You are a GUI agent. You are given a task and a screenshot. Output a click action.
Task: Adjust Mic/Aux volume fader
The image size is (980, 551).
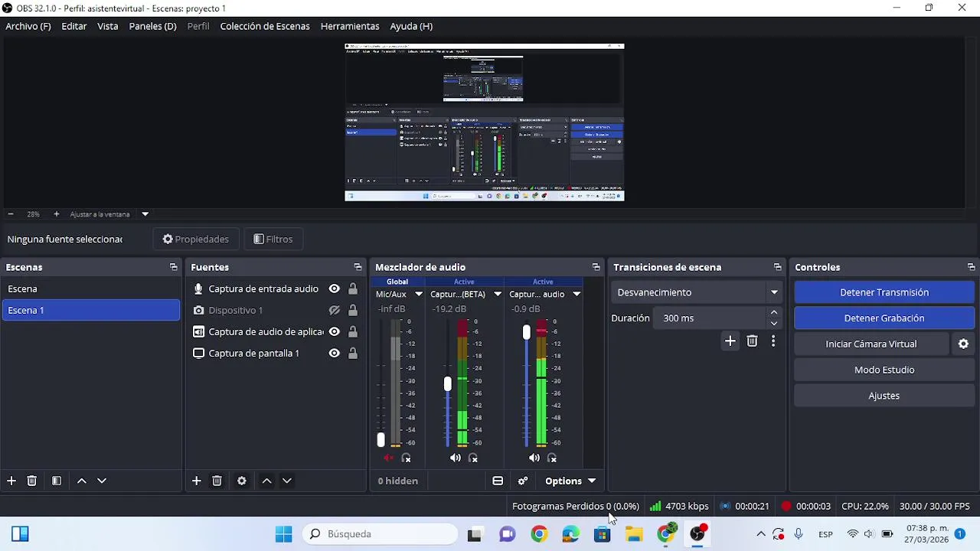click(x=381, y=439)
